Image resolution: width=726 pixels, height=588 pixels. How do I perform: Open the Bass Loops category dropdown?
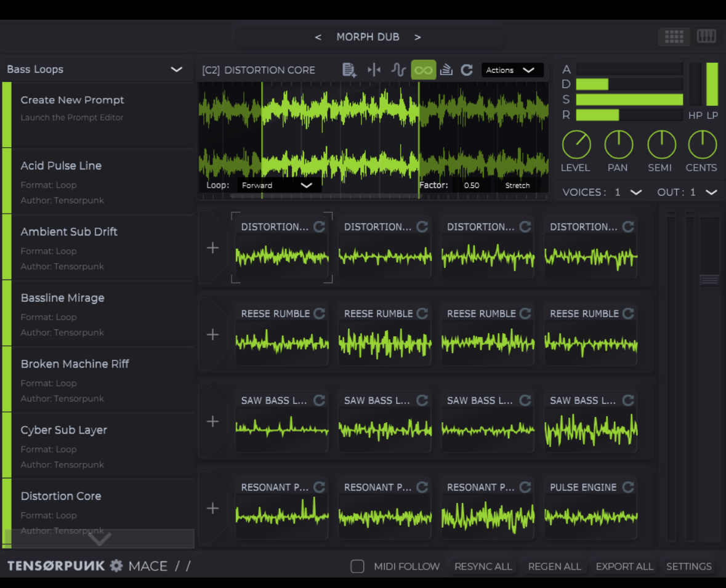(97, 70)
